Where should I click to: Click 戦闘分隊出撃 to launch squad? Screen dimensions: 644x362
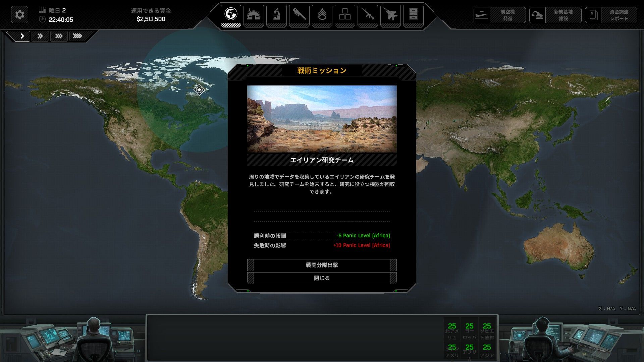coord(322,265)
